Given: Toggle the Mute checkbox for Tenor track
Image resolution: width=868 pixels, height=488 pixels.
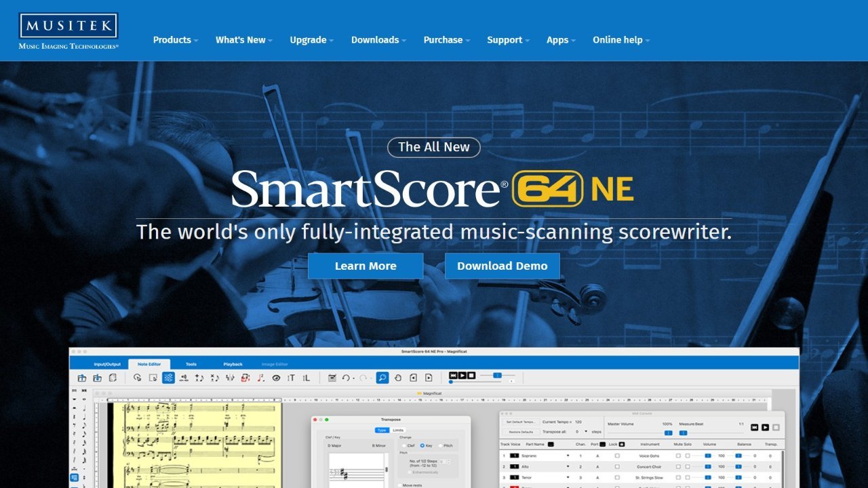Looking at the screenshot, I should [678, 477].
